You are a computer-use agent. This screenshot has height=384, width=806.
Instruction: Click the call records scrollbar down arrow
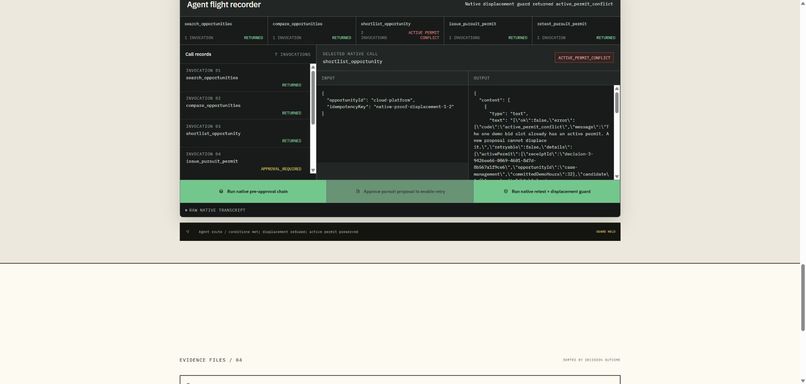tap(313, 171)
